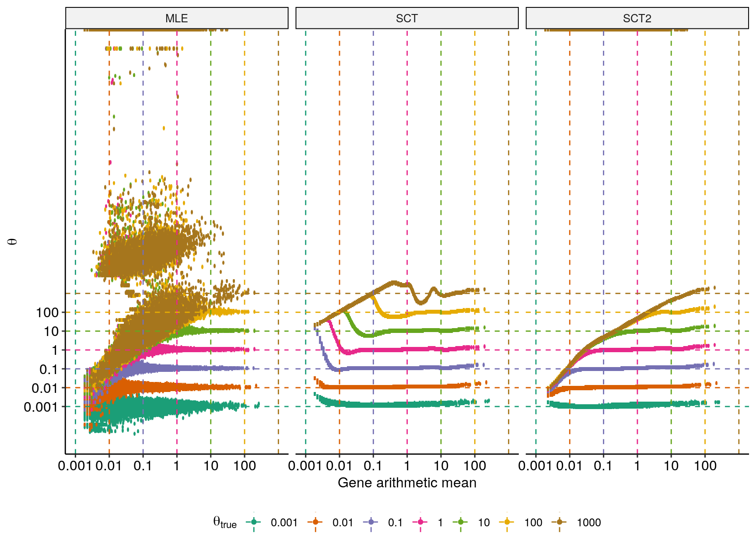Screen dimensions: 756x546
Task: Select the θ y-axis title
Action: 13,241
